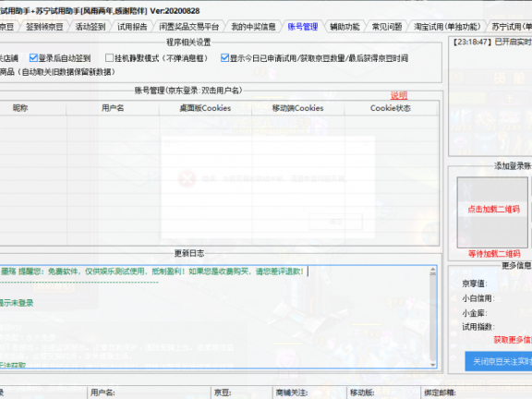Click the 等待加载二维码 status text
Image resolution: width=532 pixels, height=399 pixels.
[494, 254]
